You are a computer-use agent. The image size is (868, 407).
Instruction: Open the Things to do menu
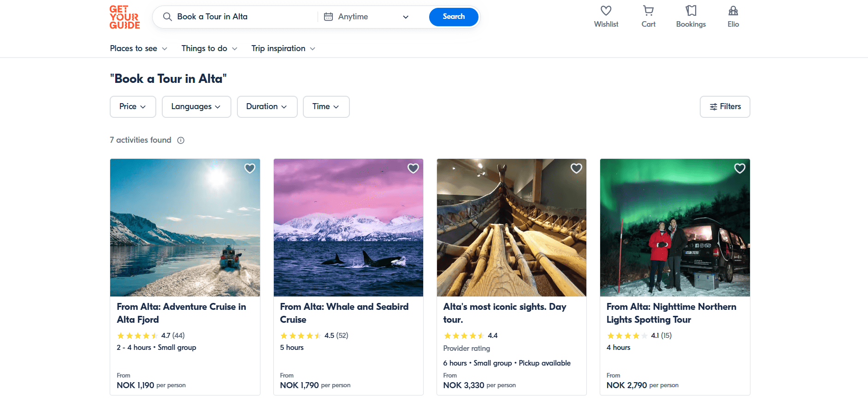click(x=209, y=49)
